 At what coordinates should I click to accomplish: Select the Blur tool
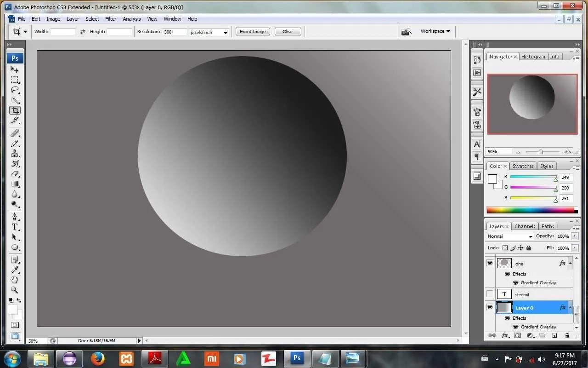coord(15,194)
